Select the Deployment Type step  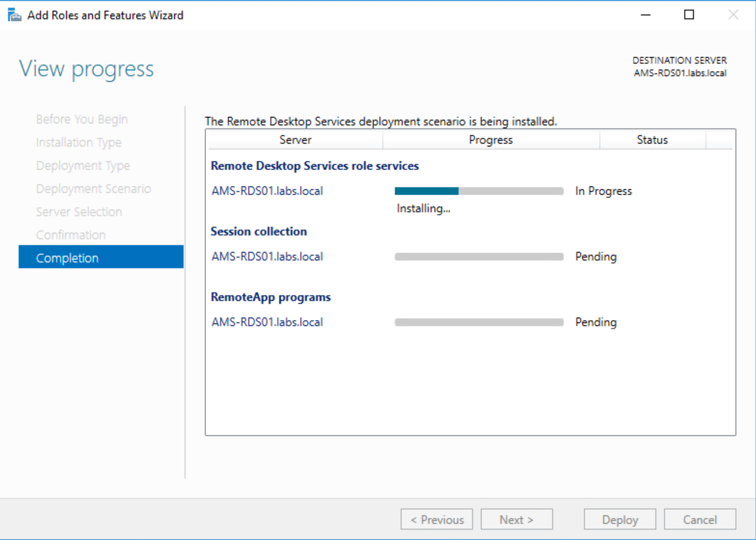83,165
